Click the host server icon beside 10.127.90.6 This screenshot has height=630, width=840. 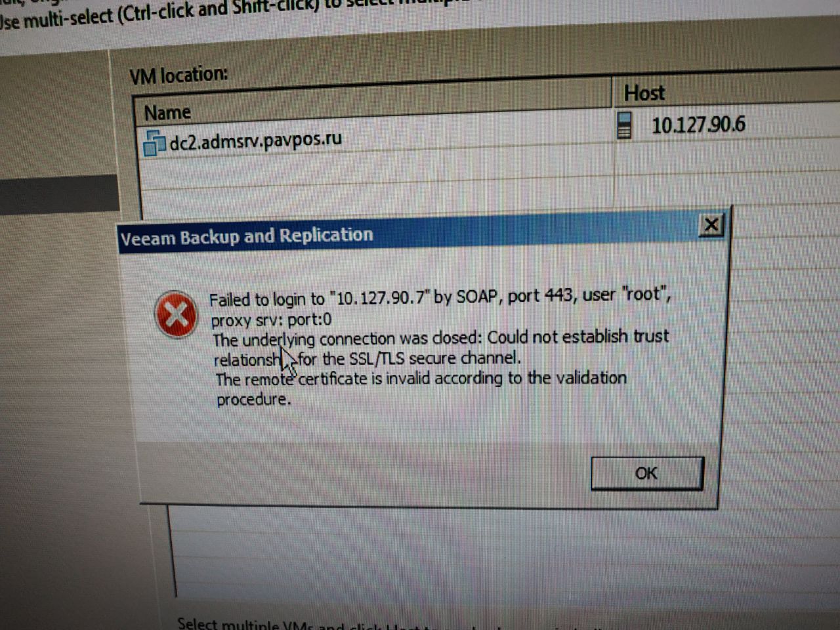point(625,125)
